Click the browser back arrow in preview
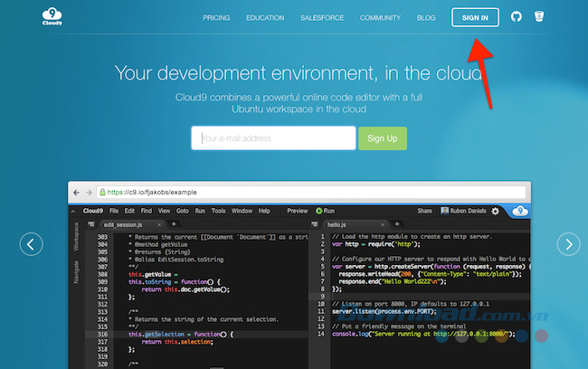 coord(77,193)
